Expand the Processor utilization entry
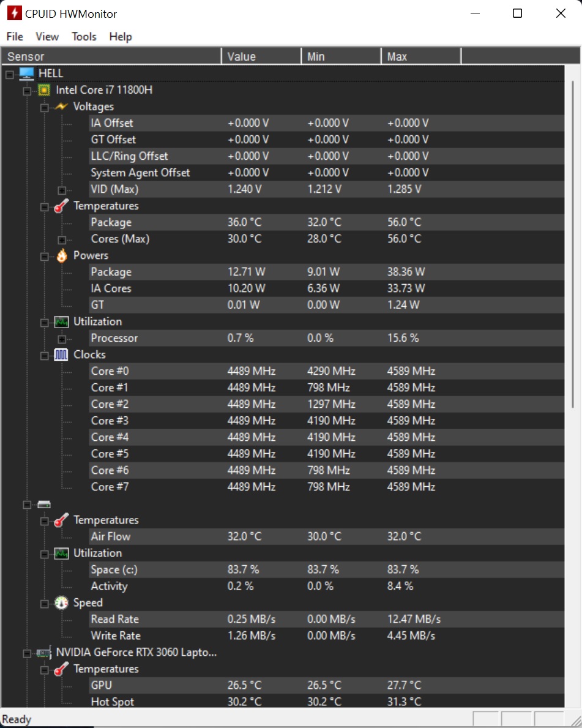This screenshot has width=582, height=728. [x=62, y=339]
